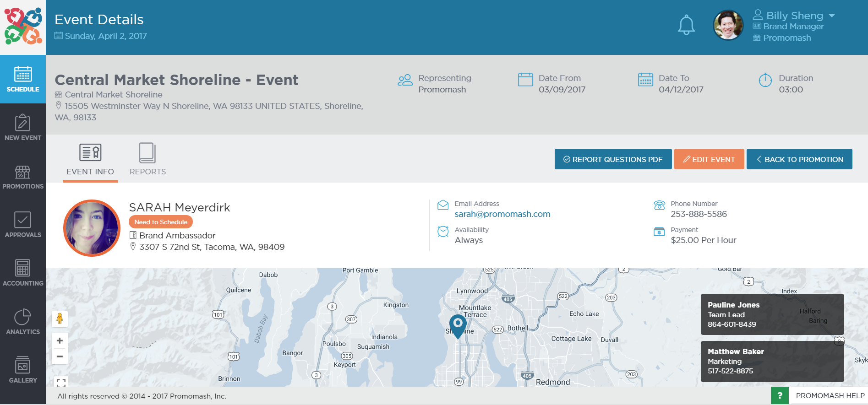Switch to the Event Info tab

pos(90,160)
